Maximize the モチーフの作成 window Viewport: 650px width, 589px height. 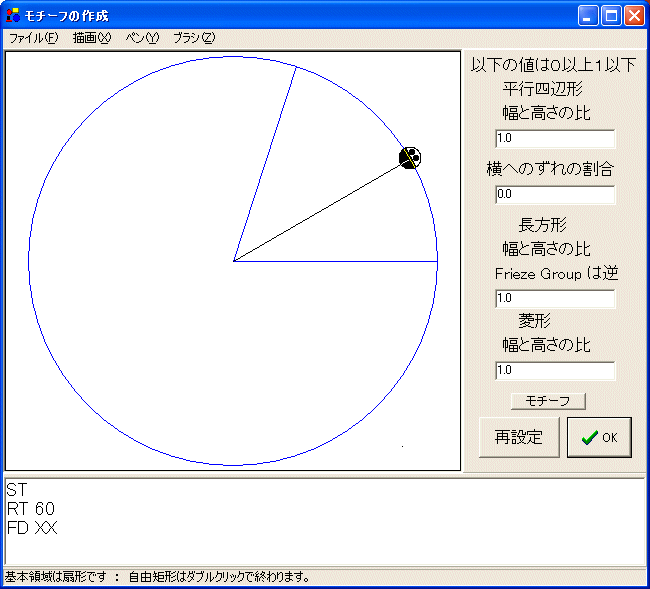tap(611, 16)
